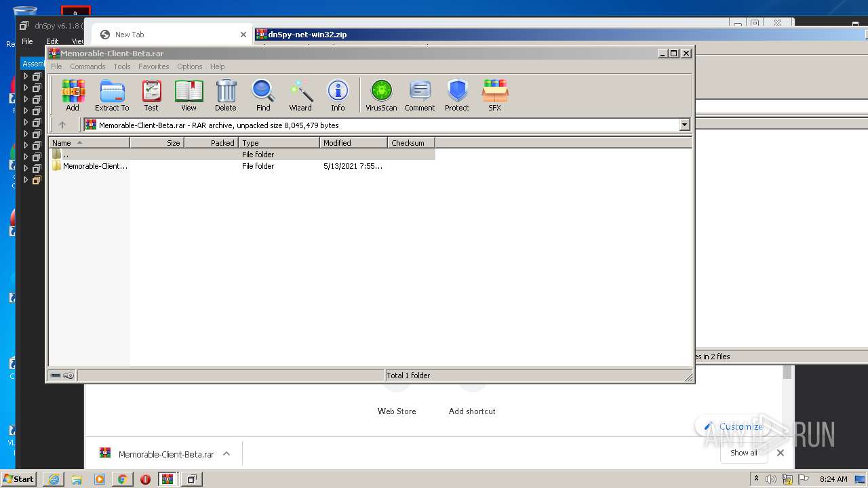Switch to WinRAR via its taskbar icon
This screenshot has height=488, width=868.
click(x=168, y=479)
